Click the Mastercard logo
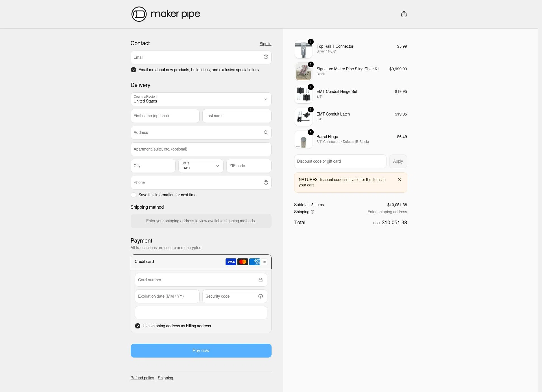 click(243, 262)
